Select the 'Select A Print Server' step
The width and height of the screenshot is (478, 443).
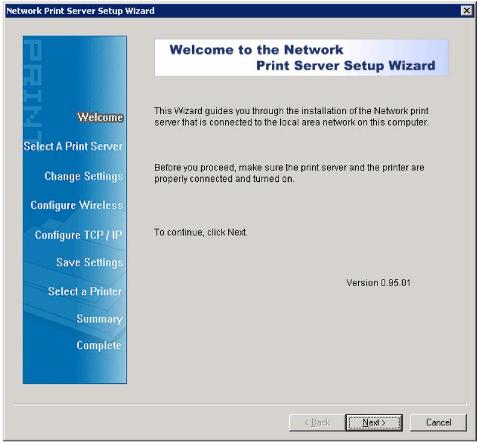tap(73, 146)
